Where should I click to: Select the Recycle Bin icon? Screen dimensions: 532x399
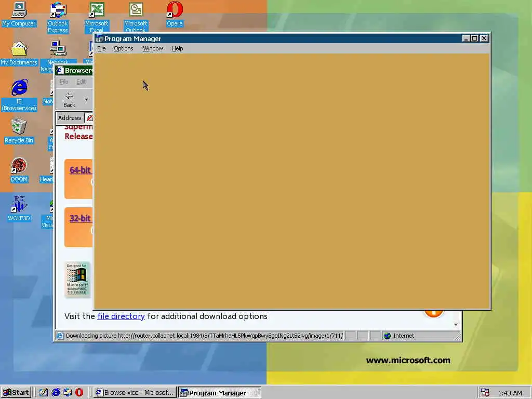[x=19, y=131]
